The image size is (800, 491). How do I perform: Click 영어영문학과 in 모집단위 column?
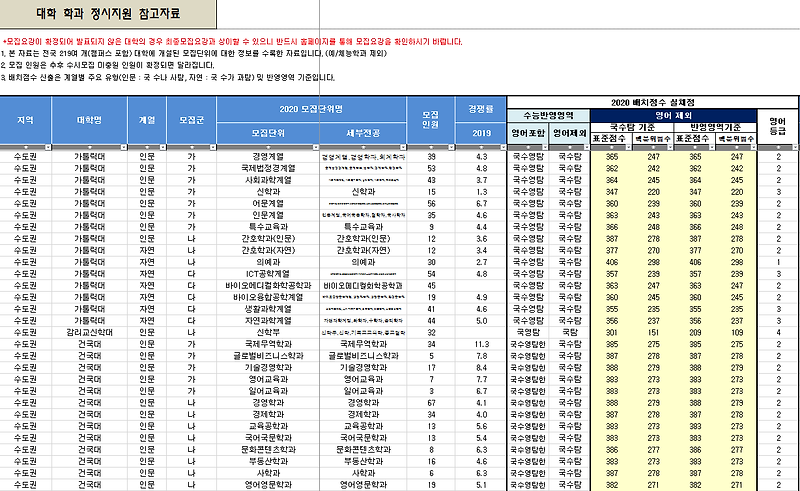click(268, 485)
